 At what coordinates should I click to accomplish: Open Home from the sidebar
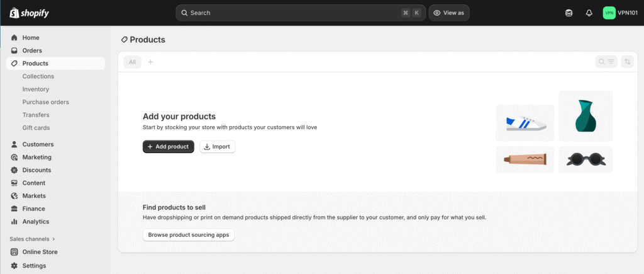click(30, 38)
